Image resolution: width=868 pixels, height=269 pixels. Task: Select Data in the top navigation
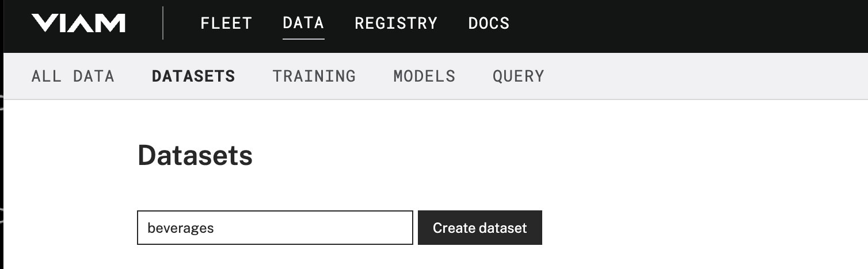coord(303,23)
